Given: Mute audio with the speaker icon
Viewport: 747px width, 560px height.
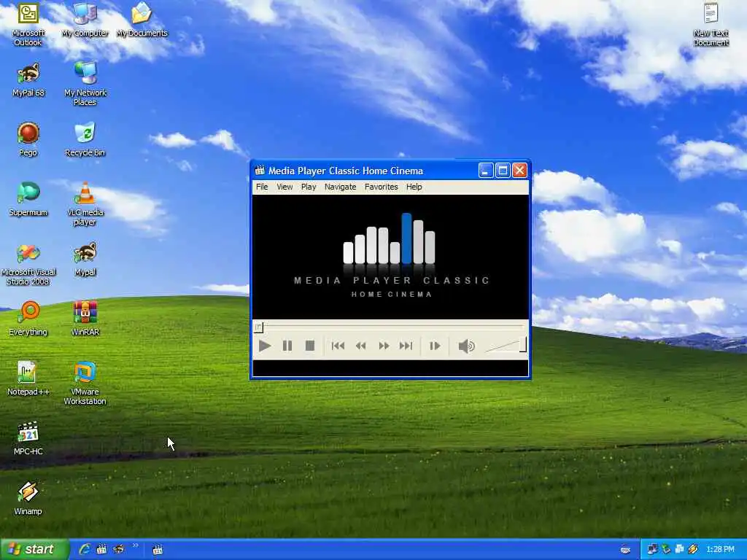Looking at the screenshot, I should pos(466,346).
